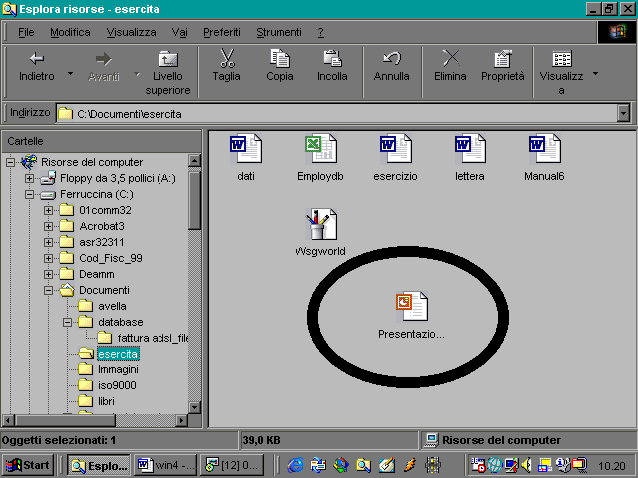The width and height of the screenshot is (638, 478).
Task: Open the Visualizza view-mode dropdown arrow
Action: pyautogui.click(x=596, y=74)
